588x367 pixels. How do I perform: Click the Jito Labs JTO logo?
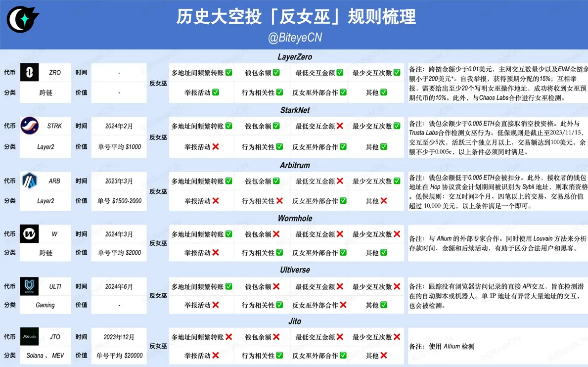click(30, 337)
